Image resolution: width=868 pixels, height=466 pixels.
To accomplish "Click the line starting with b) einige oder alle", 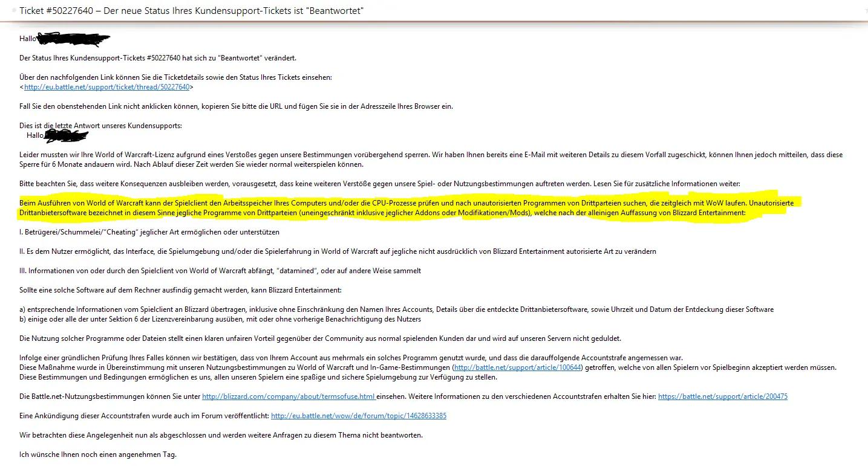I will tap(220, 319).
